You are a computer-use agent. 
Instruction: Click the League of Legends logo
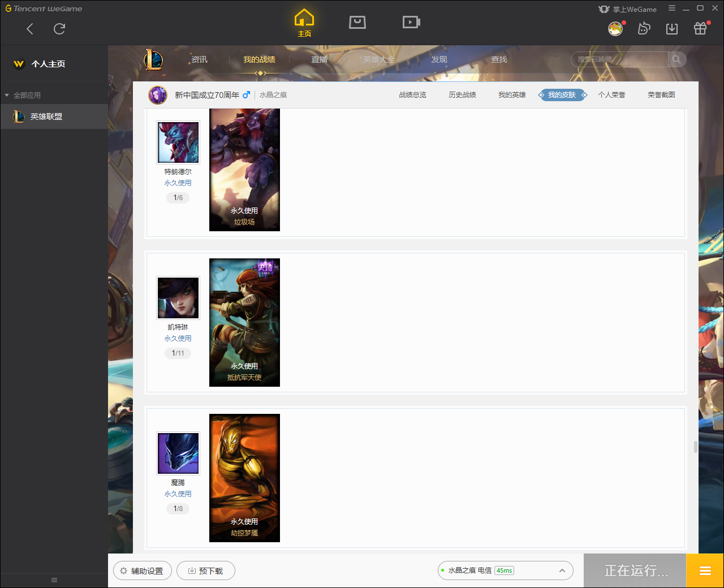(x=153, y=59)
